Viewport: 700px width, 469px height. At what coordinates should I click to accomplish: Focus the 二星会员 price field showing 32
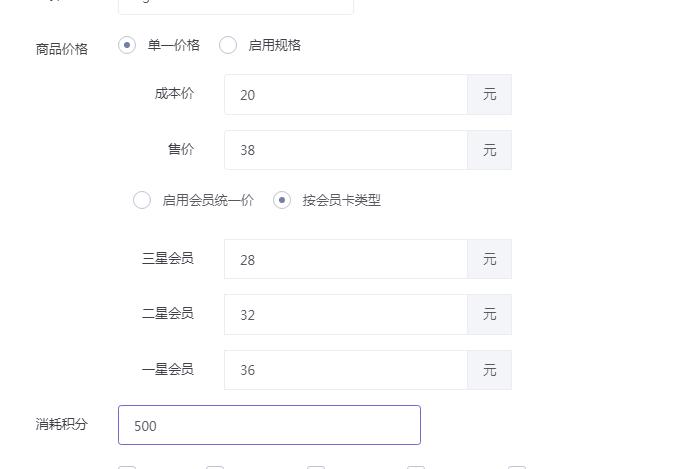coord(345,315)
